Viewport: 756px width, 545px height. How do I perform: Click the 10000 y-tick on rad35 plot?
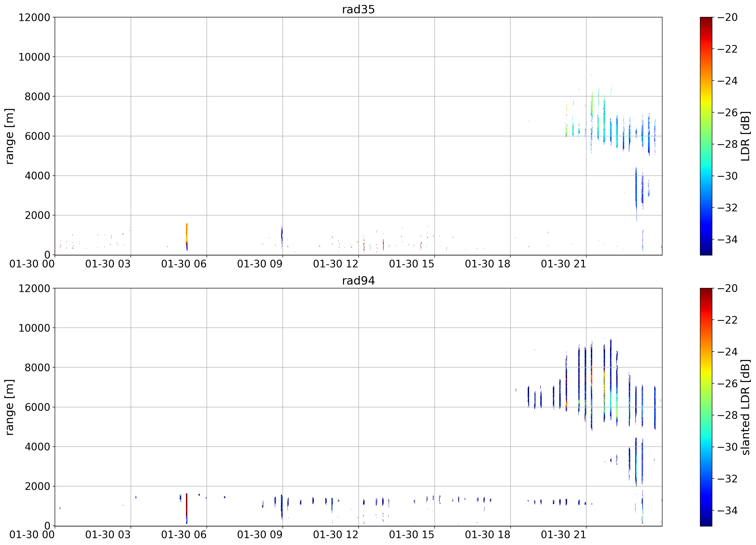point(34,57)
